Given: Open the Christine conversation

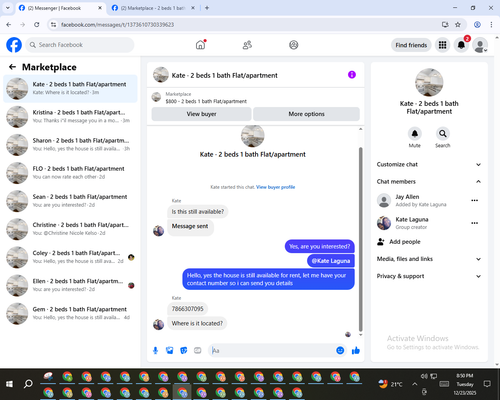Looking at the screenshot, I should 70,229.
